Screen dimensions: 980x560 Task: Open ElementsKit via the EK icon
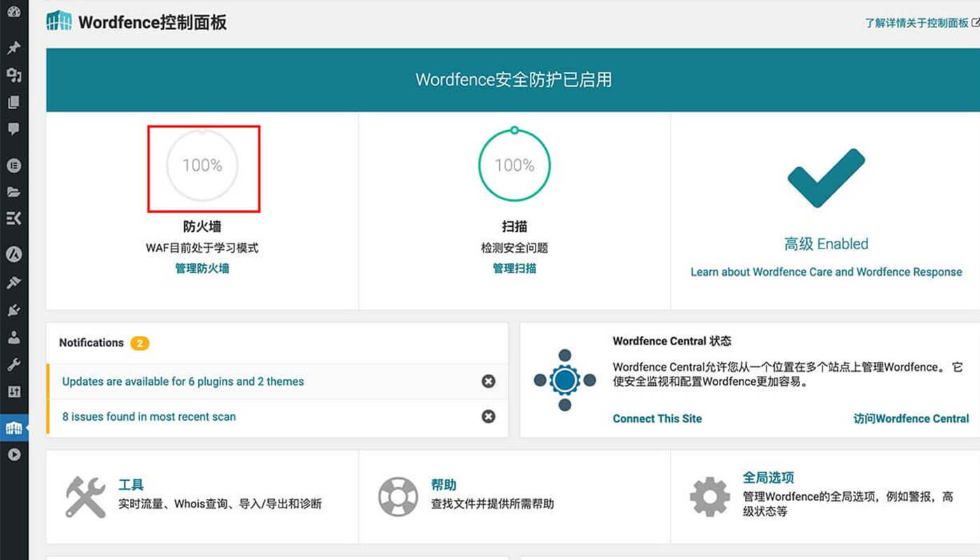tap(13, 219)
